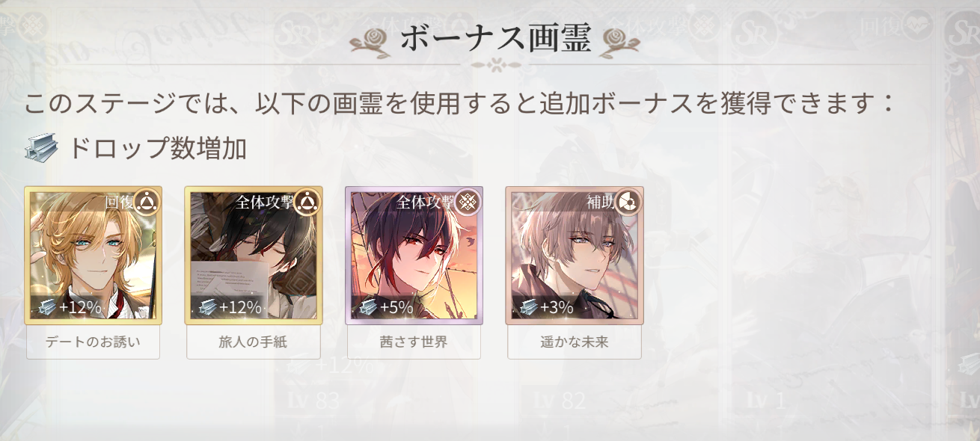Click the attribute icon on 遥かな未来 card
Image resolution: width=980 pixels, height=441 pixels.
628,202
